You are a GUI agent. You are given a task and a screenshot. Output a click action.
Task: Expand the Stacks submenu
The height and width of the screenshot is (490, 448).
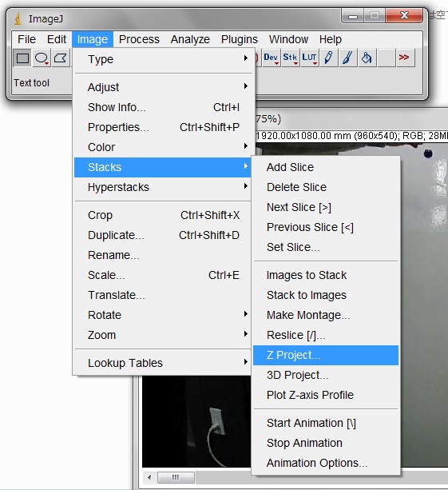(162, 167)
